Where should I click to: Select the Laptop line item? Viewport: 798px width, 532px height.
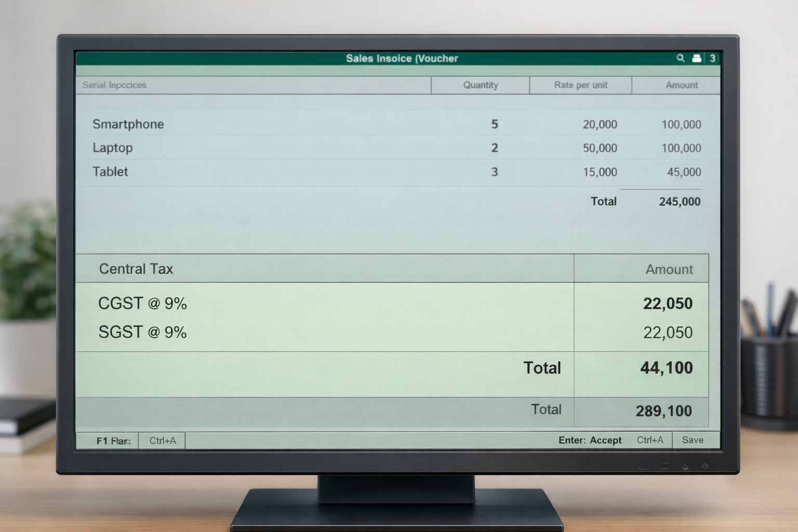click(112, 148)
